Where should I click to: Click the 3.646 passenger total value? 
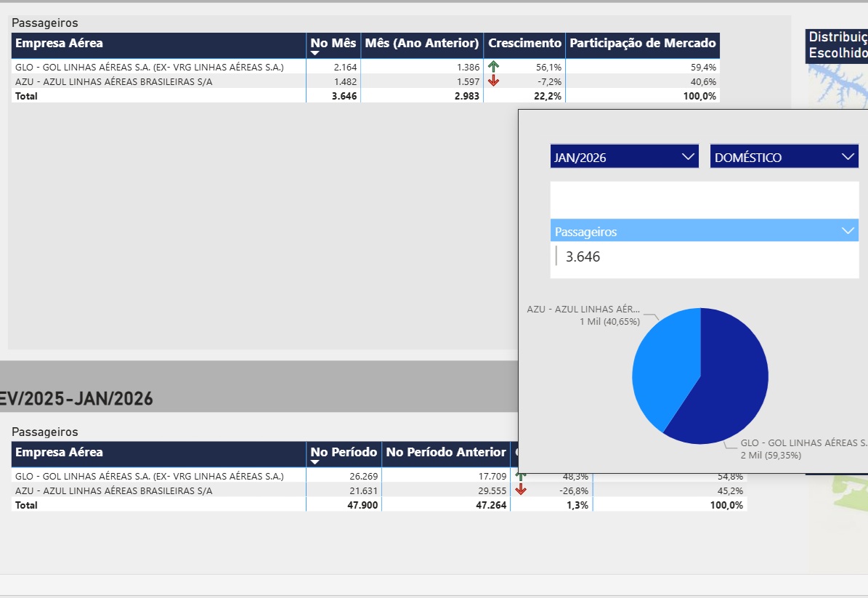583,256
